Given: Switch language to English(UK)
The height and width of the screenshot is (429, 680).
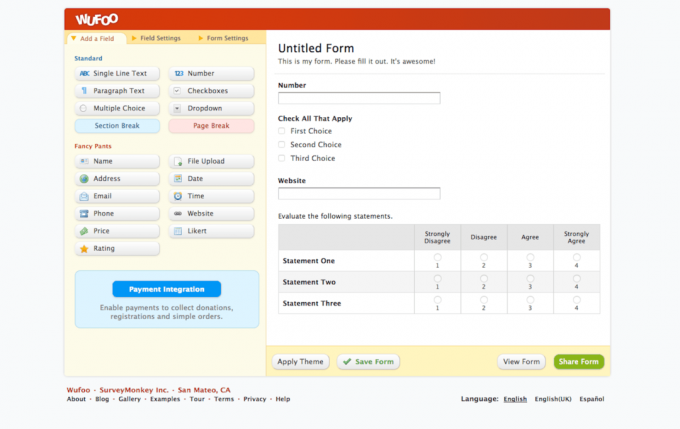Looking at the screenshot, I should pos(553,399).
